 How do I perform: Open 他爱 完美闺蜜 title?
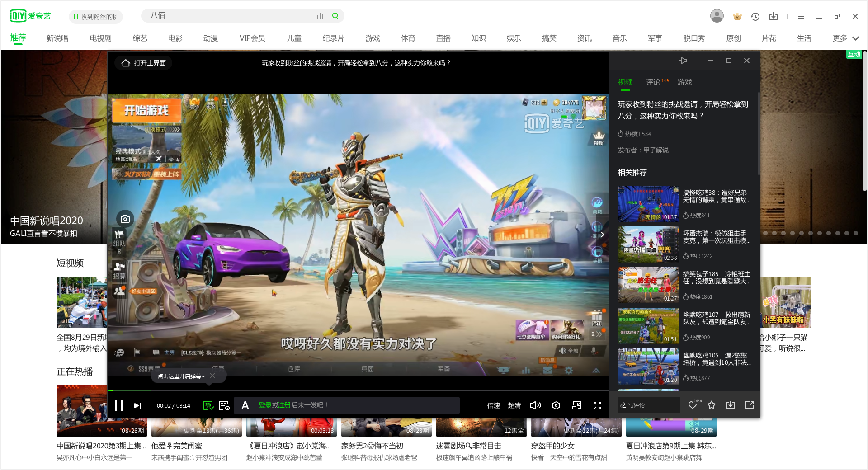177,446
